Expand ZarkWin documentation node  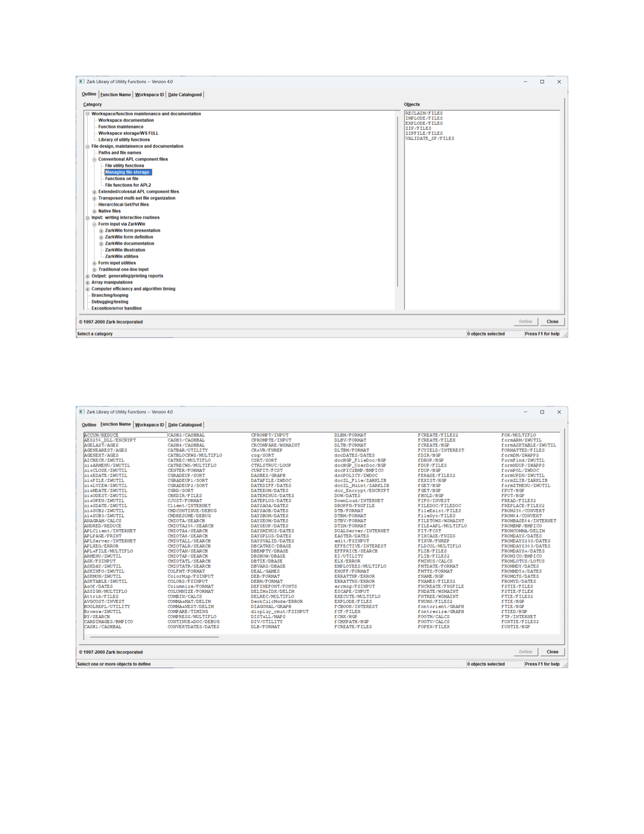click(x=101, y=244)
